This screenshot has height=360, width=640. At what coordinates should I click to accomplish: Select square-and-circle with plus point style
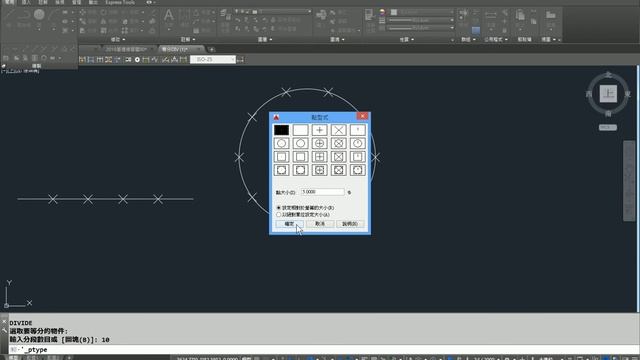click(x=320, y=170)
